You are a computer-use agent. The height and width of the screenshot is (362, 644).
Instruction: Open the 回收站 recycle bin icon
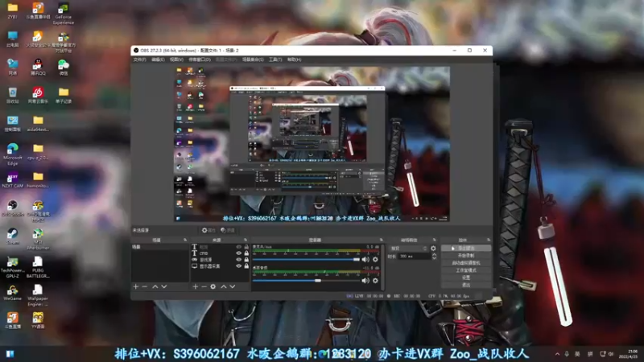[12, 95]
